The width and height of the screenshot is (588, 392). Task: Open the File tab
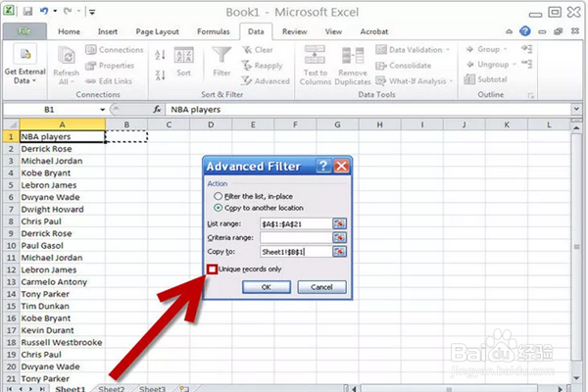24,31
